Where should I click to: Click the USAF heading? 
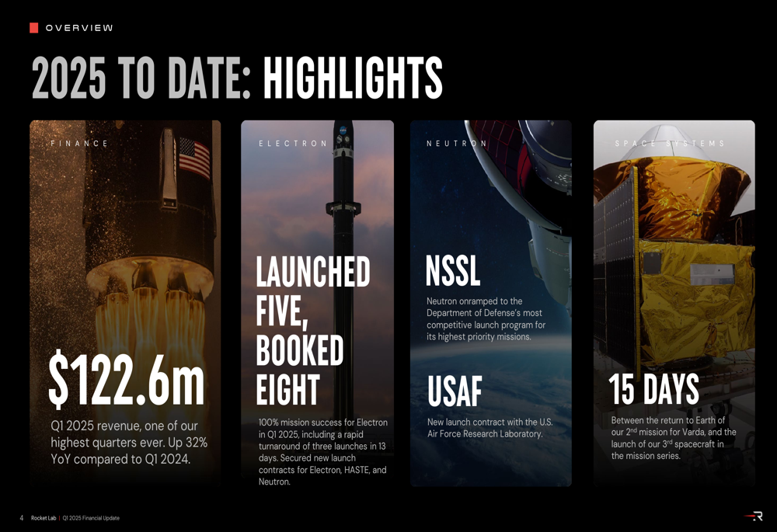pos(455,391)
